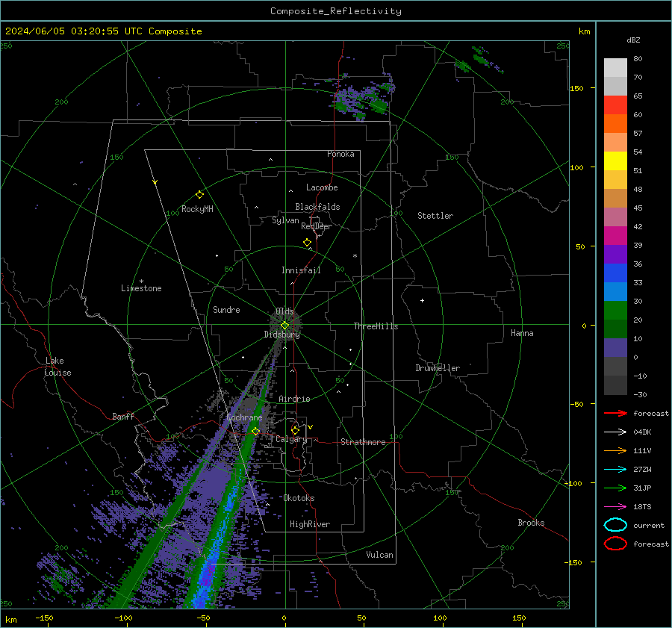Click the bright orange swatch between 60 and 57

(x=615, y=123)
